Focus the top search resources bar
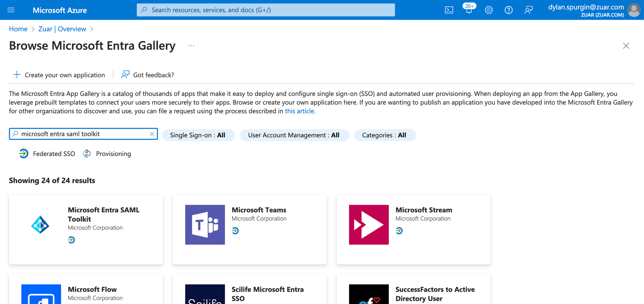644x304 pixels. 266,10
